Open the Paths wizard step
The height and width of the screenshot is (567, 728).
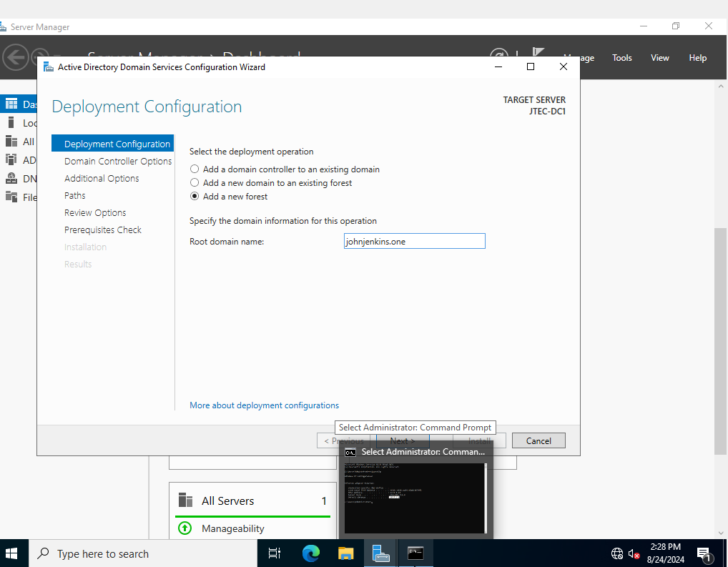click(x=75, y=195)
